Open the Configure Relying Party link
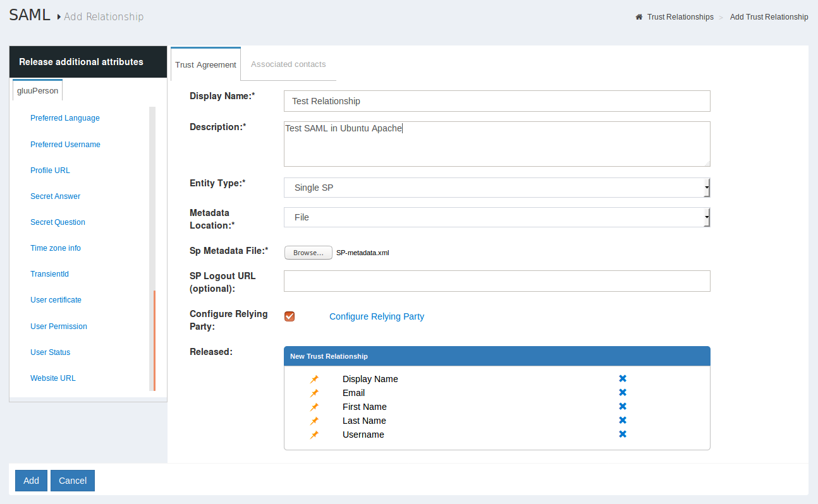Viewport: 818px width, 504px height. [377, 316]
